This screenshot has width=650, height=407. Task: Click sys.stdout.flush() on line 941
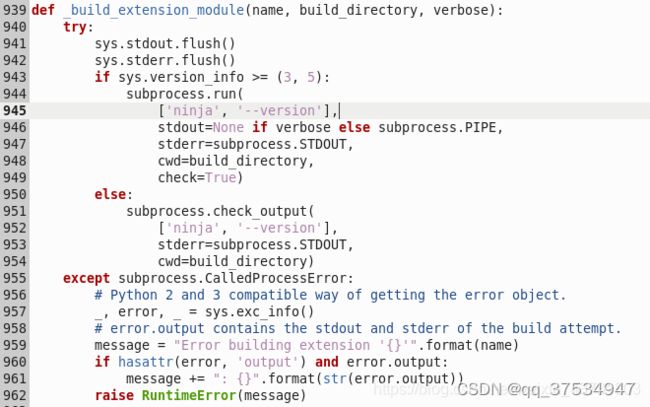point(165,44)
